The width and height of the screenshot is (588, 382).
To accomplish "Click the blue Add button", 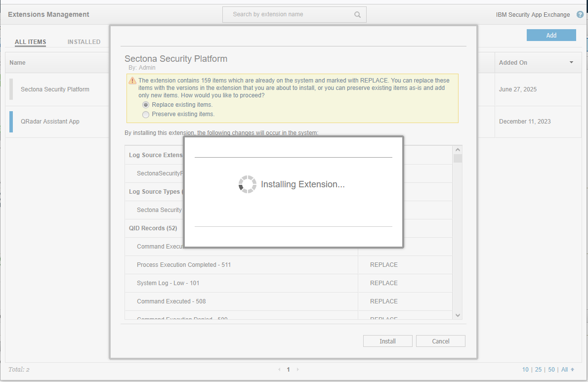I will pos(551,35).
